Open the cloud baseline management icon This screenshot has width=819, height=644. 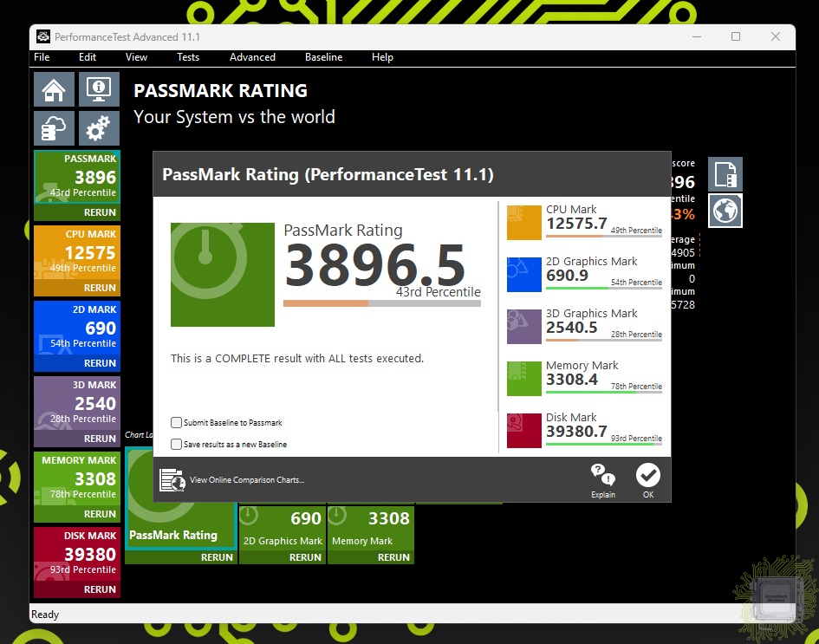click(x=55, y=128)
